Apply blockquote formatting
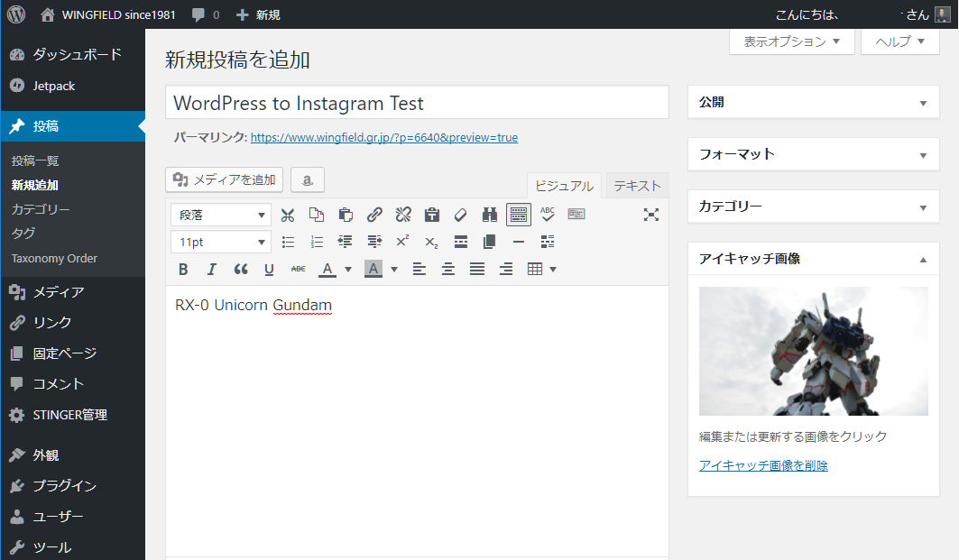Screen dimensions: 959x560 pos(241,269)
